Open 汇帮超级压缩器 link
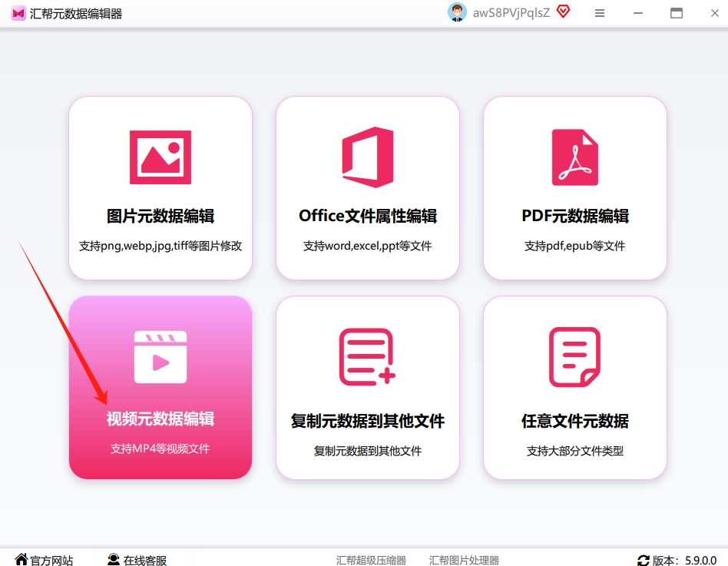728x566 pixels. click(371, 561)
